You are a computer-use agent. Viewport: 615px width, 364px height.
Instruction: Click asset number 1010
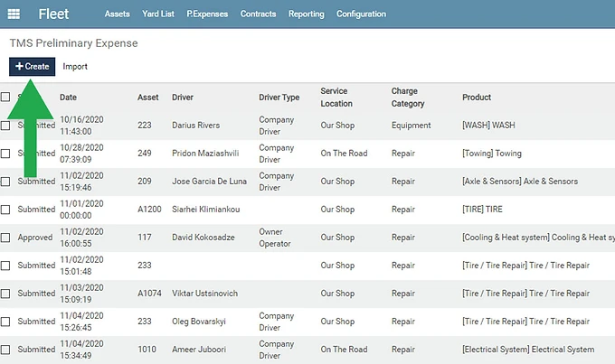(x=147, y=350)
